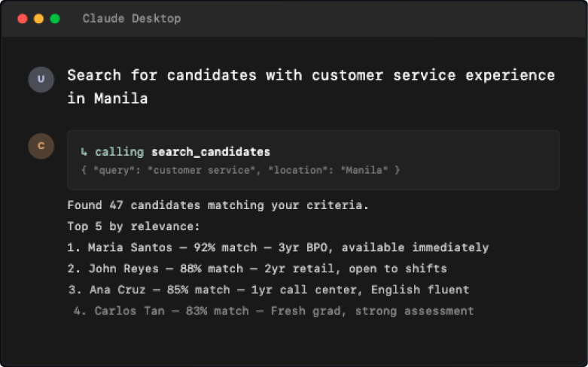The width and height of the screenshot is (588, 367).
Task: Click the yellow minimize window button
Action: click(x=38, y=18)
